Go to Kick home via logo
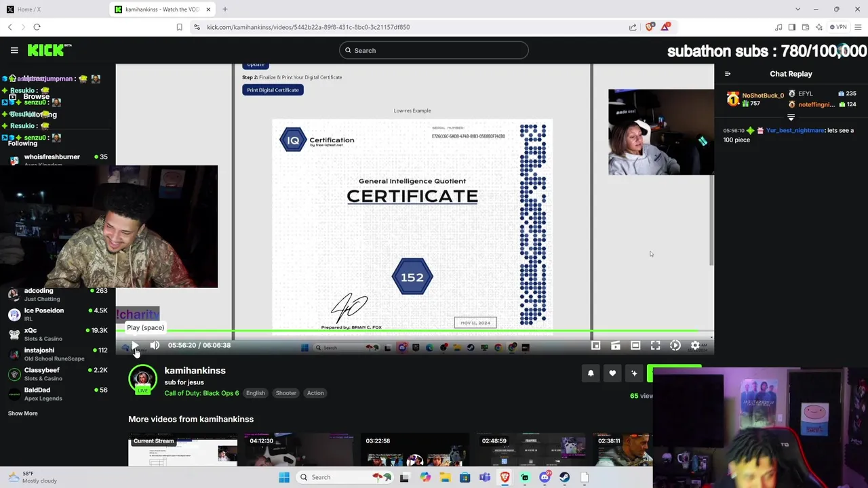 click(x=49, y=50)
